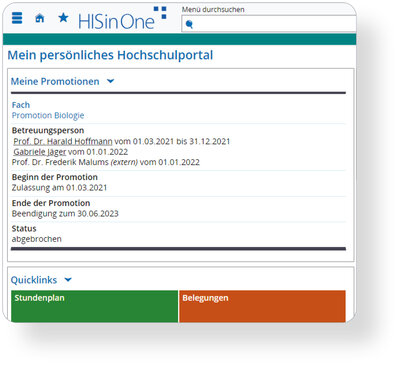Click the status value abgebrochen
The image size is (400, 366).
[37, 239]
